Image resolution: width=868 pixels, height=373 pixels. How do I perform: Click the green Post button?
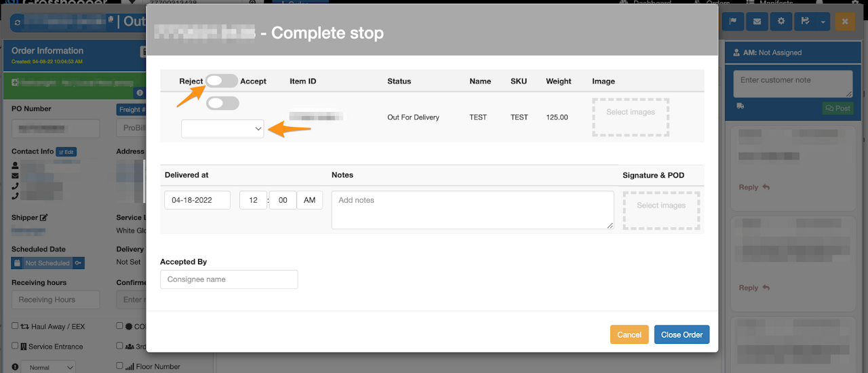click(837, 109)
